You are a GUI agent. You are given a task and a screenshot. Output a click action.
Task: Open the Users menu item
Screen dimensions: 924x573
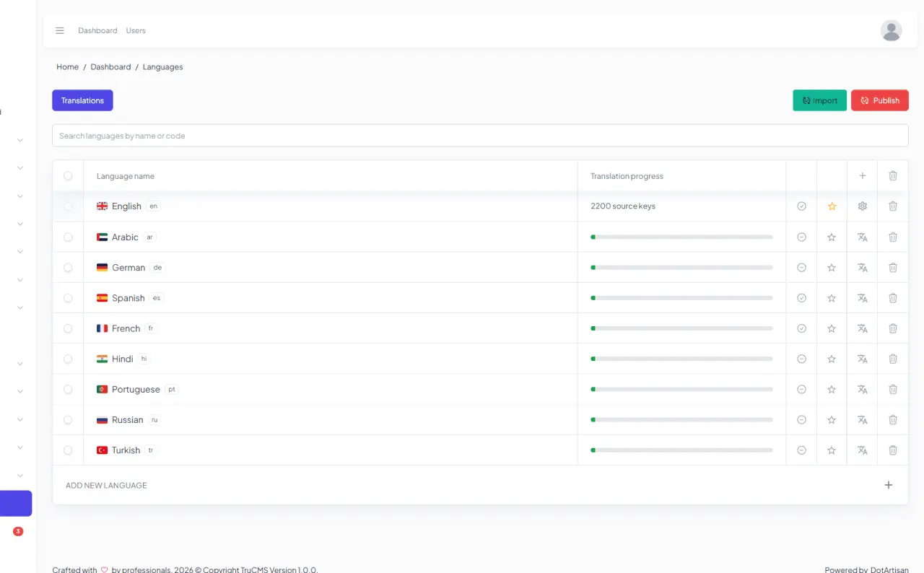(x=136, y=30)
